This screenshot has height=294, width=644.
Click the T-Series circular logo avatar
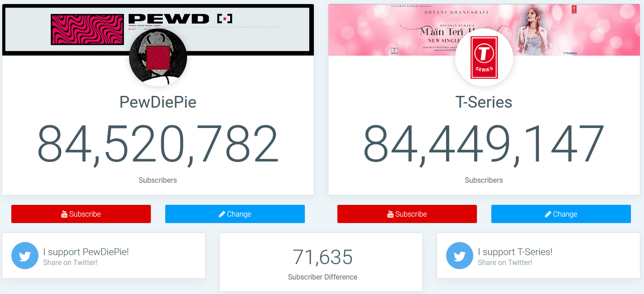(484, 57)
